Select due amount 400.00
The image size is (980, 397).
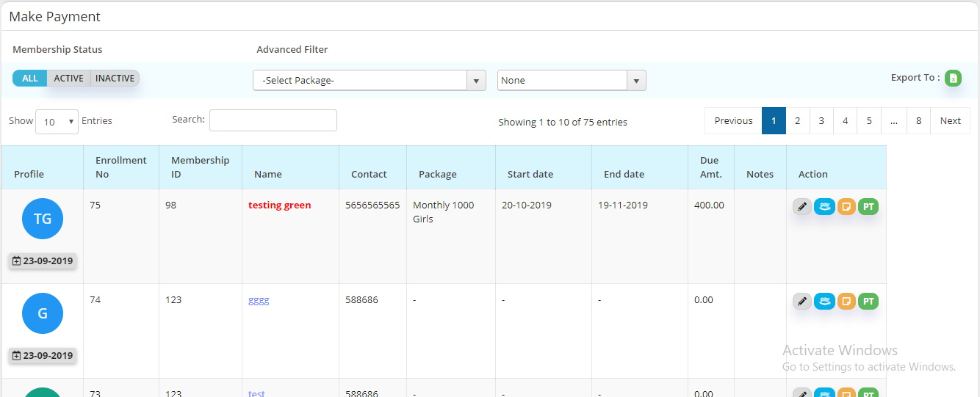pyautogui.click(x=709, y=205)
